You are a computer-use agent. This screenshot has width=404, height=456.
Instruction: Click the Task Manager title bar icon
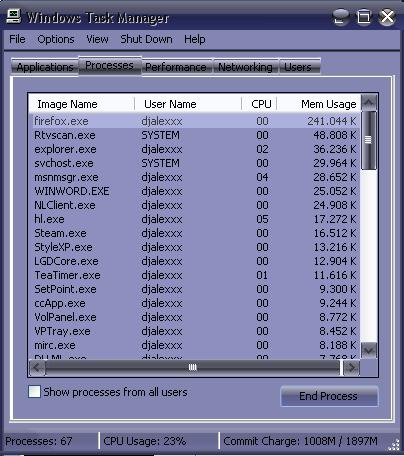tap(14, 17)
